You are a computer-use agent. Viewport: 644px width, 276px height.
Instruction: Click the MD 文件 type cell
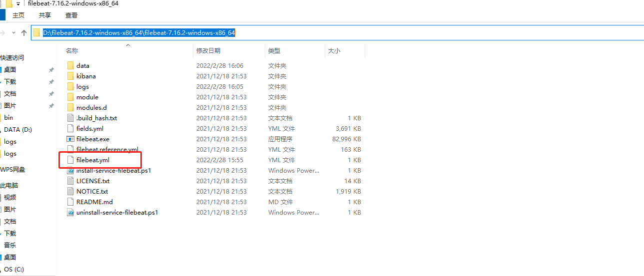(x=280, y=202)
